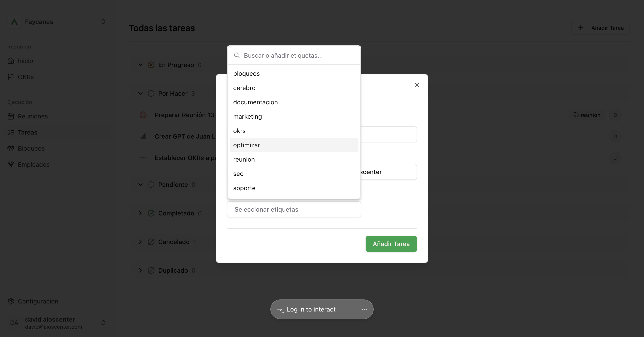Select the soporte tag

click(x=294, y=188)
